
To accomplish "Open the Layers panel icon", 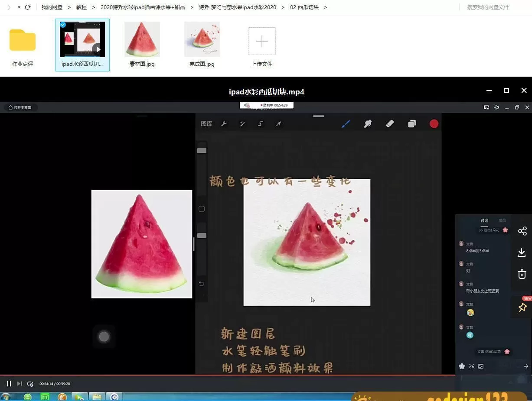I will point(411,124).
